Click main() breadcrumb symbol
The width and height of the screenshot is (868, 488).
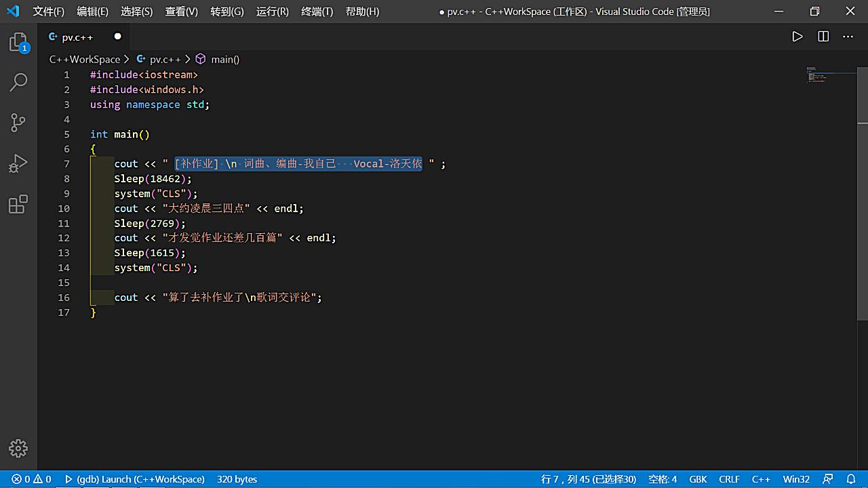(x=218, y=60)
